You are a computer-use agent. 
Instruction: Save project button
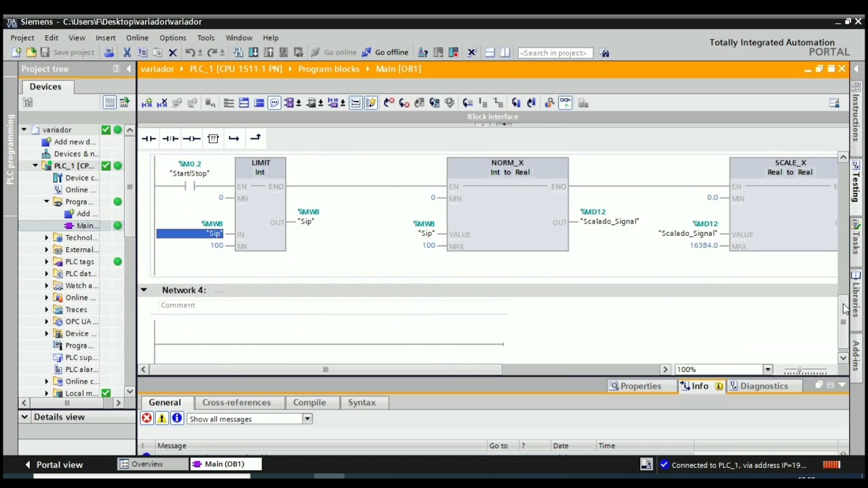pyautogui.click(x=66, y=53)
